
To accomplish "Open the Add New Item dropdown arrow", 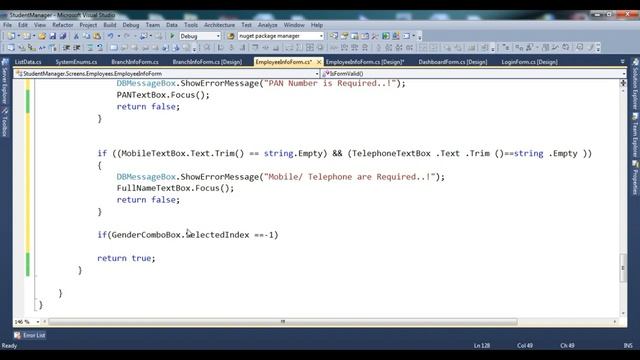I will point(34,36).
